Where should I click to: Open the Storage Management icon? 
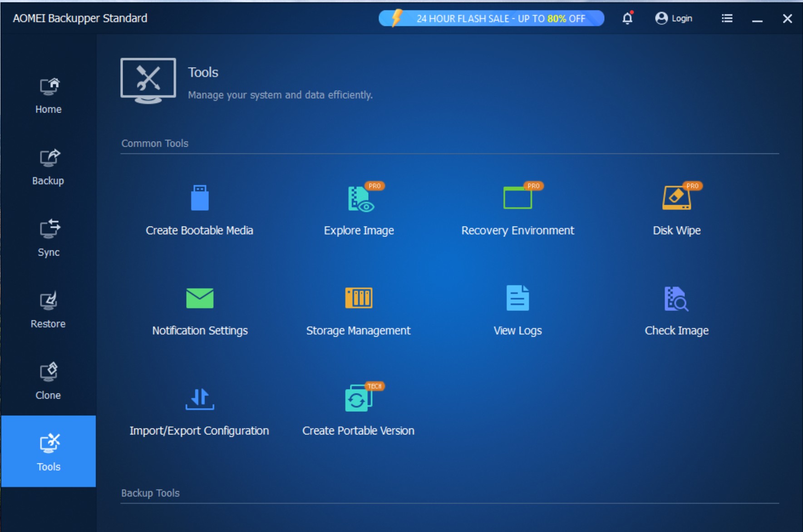coord(359,298)
